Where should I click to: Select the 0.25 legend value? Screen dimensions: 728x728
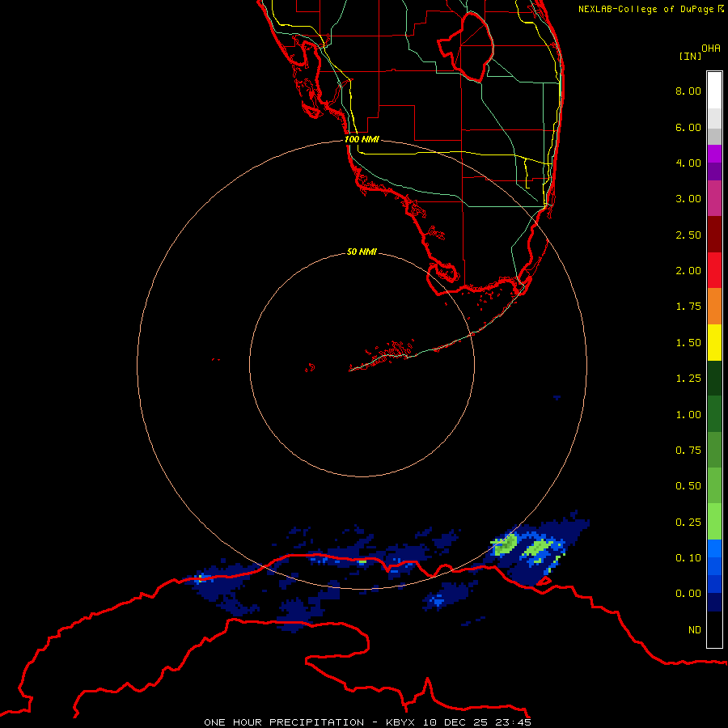[688, 523]
